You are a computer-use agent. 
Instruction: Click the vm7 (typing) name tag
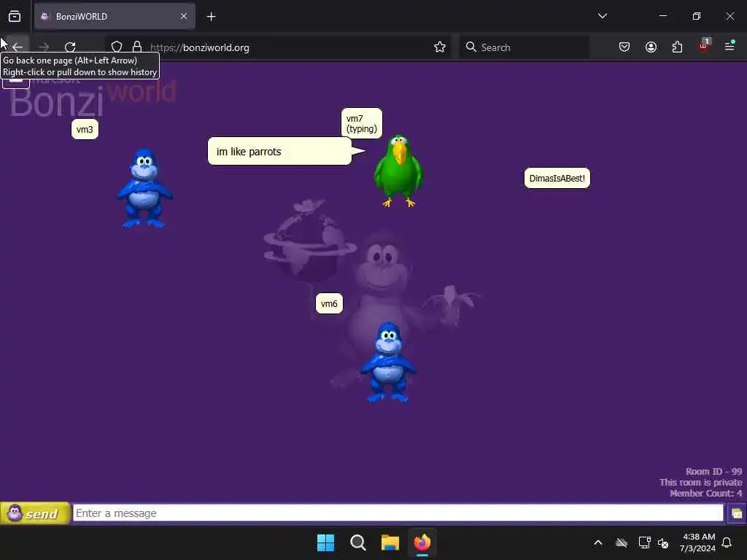tap(362, 123)
